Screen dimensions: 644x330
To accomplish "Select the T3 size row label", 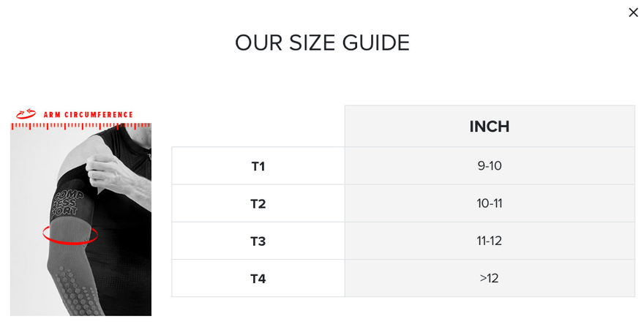I will coord(258,241).
